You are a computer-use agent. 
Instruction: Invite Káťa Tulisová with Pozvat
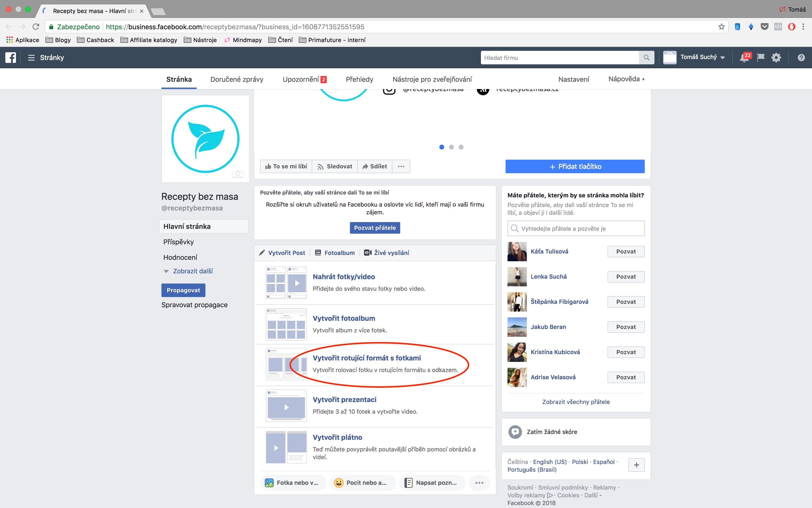(x=626, y=251)
